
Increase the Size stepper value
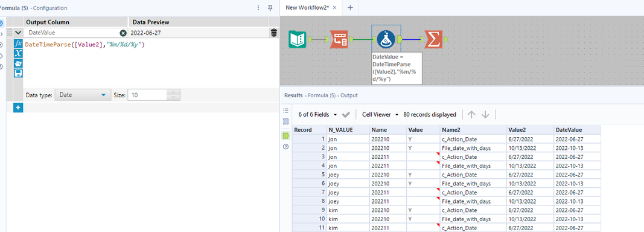coord(173,92)
